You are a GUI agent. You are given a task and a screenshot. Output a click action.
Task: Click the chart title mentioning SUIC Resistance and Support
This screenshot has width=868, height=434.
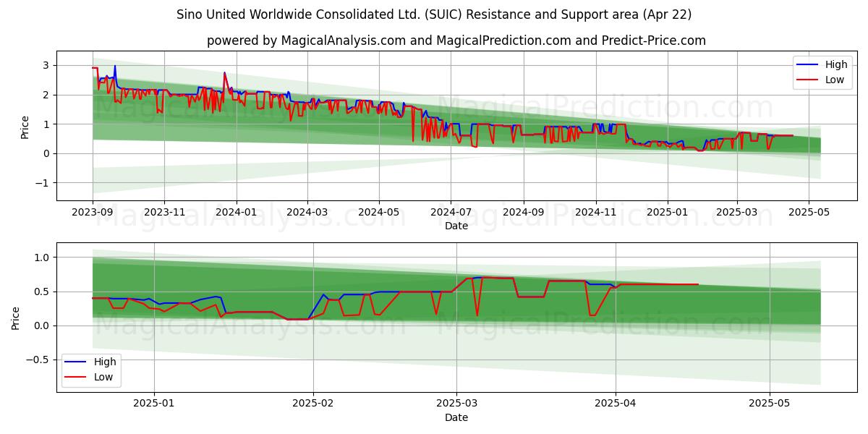pos(434,14)
